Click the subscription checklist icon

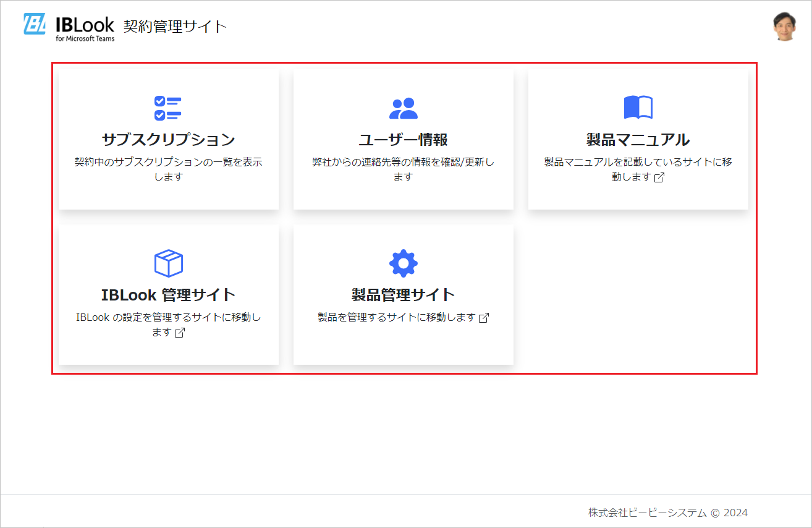168,108
